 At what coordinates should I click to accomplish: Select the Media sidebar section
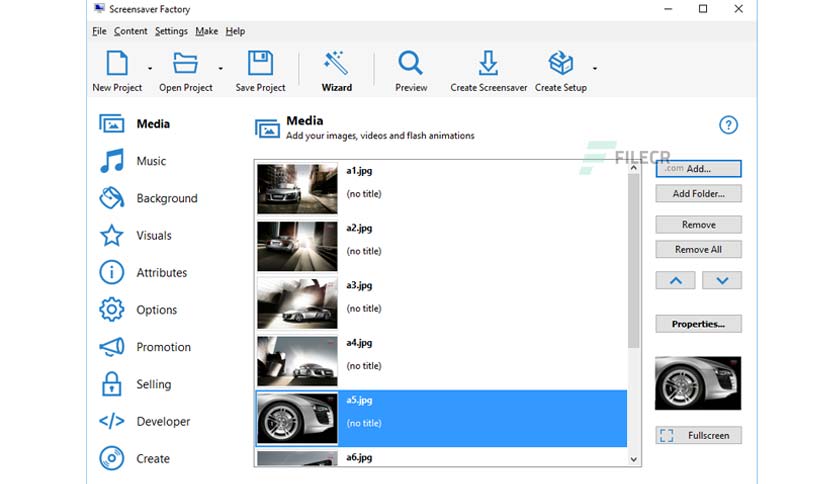click(135, 124)
